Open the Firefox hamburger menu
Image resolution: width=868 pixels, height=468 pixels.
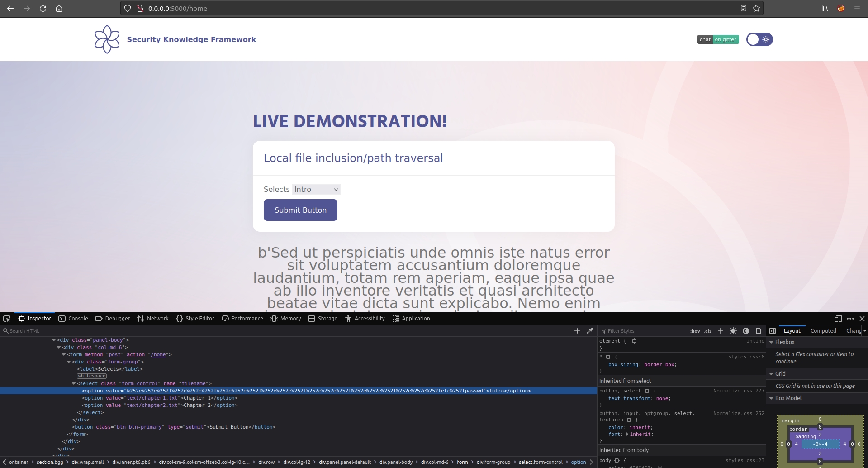pyautogui.click(x=857, y=8)
